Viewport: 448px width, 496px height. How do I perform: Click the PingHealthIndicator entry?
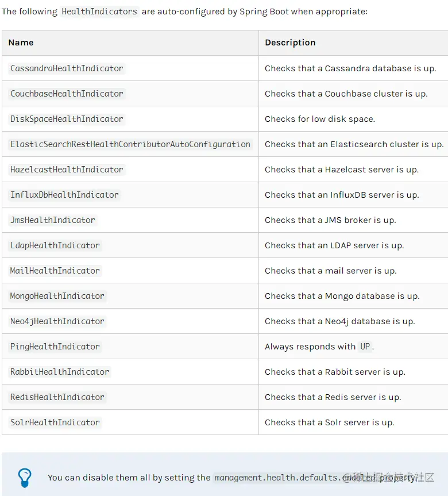(x=55, y=347)
